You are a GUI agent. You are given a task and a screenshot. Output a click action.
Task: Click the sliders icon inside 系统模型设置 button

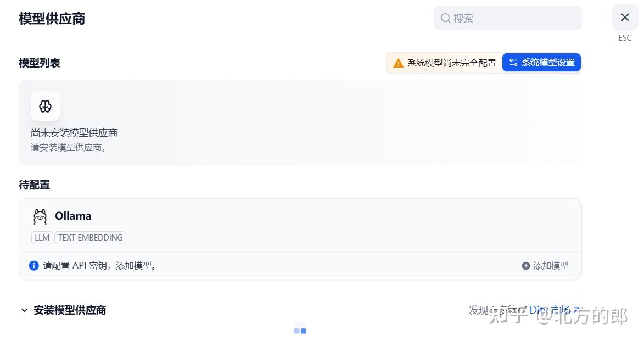coord(513,62)
